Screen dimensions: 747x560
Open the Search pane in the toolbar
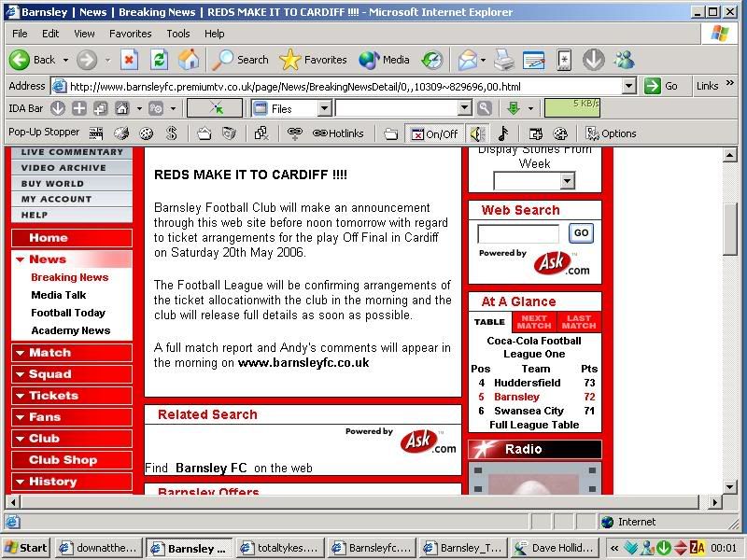[241, 60]
